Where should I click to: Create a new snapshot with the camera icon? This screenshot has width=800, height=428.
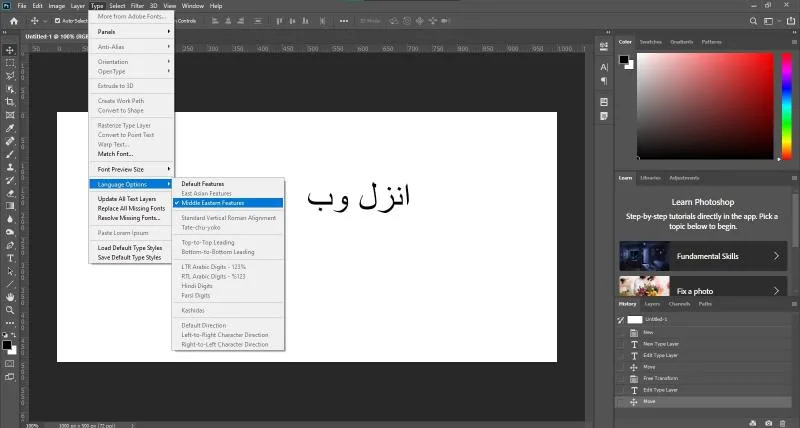768,423
